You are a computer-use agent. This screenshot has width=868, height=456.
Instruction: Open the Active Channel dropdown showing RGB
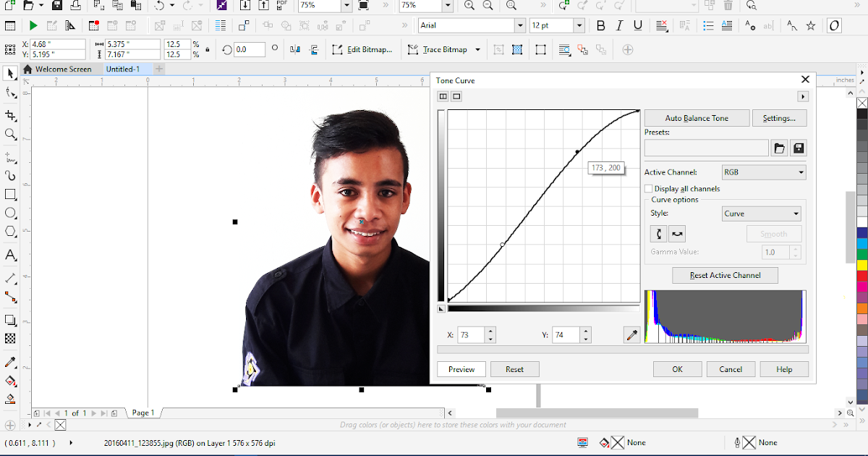(763, 172)
